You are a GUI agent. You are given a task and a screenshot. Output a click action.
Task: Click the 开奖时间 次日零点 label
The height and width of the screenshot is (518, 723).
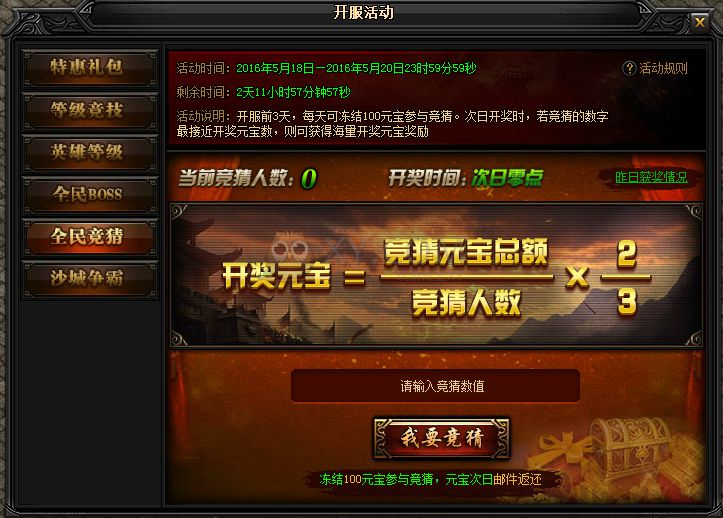[465, 178]
